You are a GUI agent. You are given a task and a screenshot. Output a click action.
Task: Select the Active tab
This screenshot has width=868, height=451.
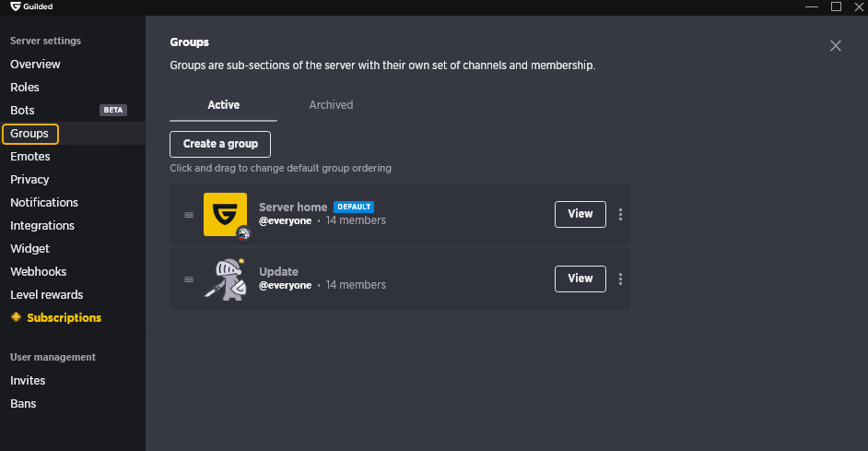[x=224, y=105]
